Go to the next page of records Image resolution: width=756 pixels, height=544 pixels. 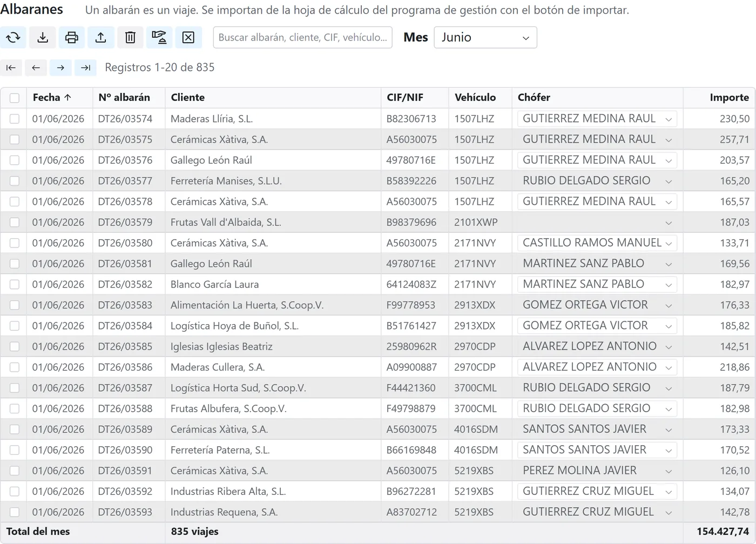[60, 68]
